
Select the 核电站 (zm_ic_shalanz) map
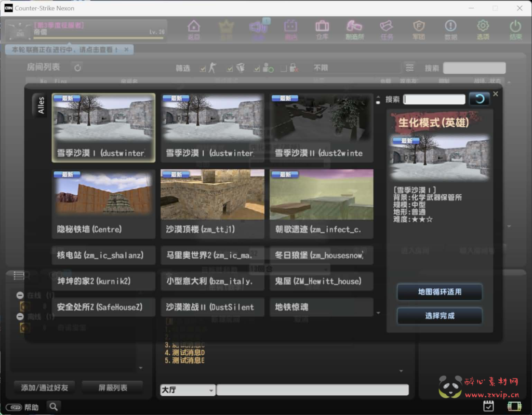tap(103, 255)
